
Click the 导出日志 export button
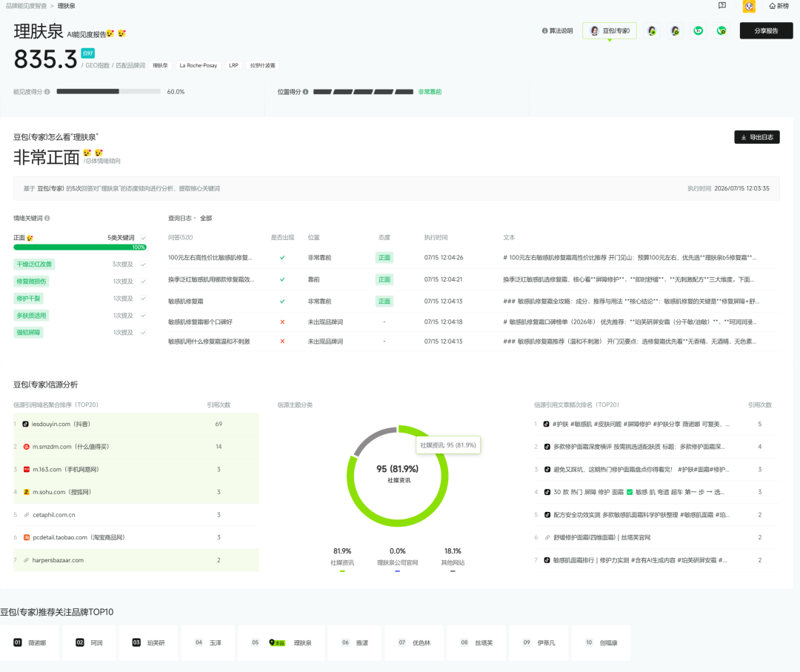(756, 137)
